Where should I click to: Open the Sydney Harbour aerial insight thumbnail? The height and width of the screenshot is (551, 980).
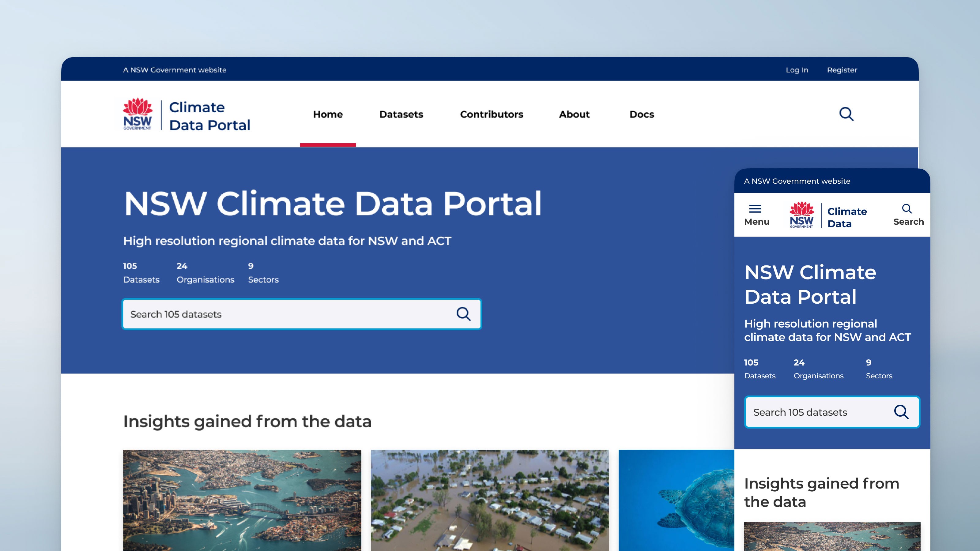pos(242,500)
